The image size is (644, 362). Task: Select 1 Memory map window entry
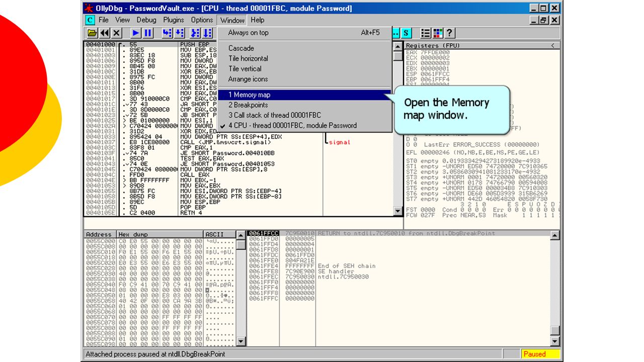pyautogui.click(x=304, y=95)
